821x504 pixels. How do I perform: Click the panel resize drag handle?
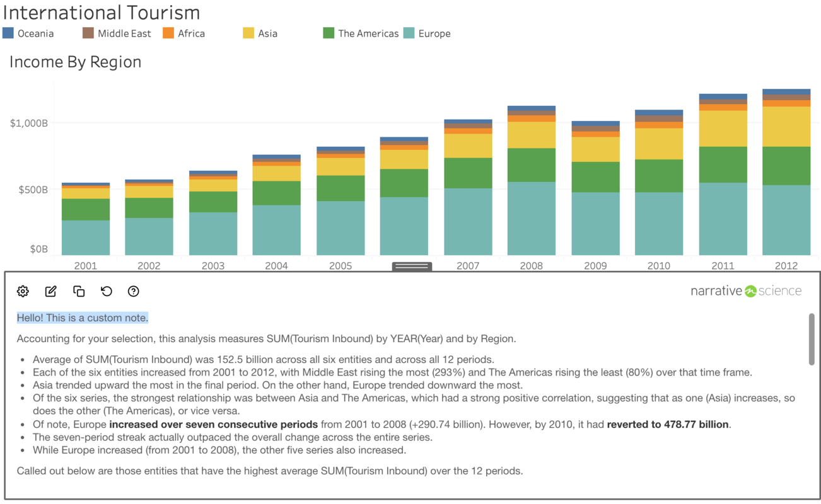coord(412,266)
